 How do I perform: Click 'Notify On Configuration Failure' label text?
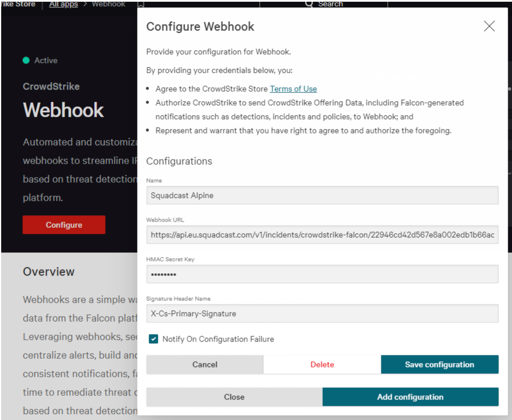click(x=218, y=339)
